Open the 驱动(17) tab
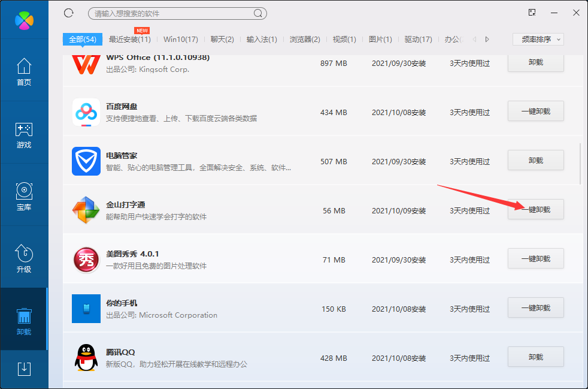Viewport: 588px width, 389px height. [x=418, y=40]
